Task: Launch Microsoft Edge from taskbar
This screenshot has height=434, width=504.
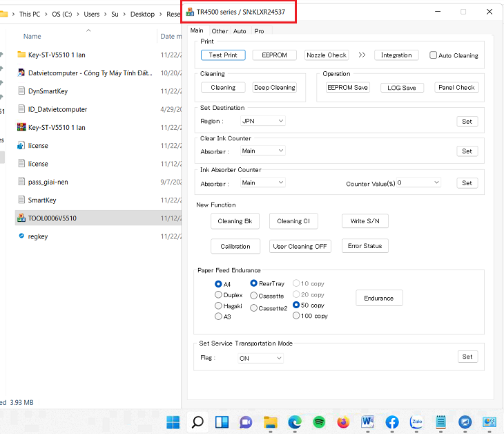Action: click(295, 422)
